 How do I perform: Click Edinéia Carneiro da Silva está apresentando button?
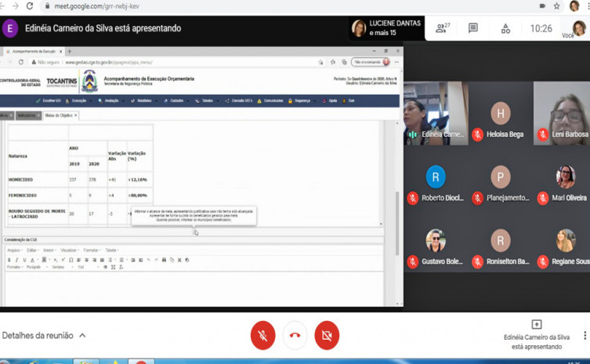click(x=536, y=335)
